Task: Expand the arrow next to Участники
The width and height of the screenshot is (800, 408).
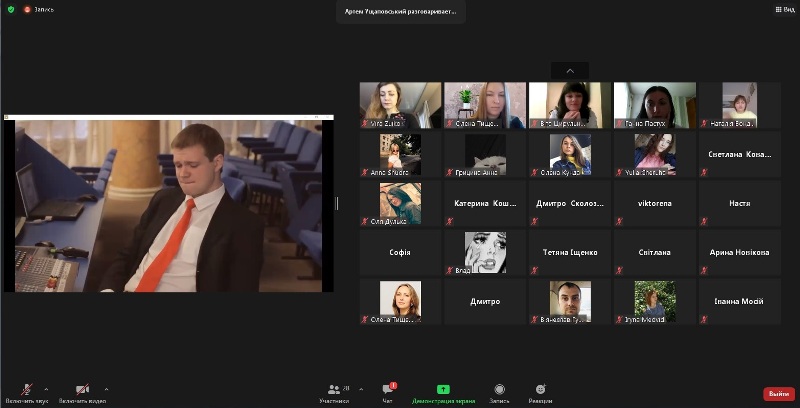Action: pos(361,389)
